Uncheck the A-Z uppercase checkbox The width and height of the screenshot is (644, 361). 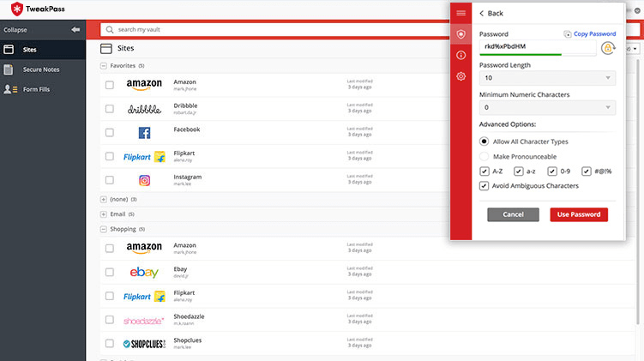pyautogui.click(x=485, y=171)
